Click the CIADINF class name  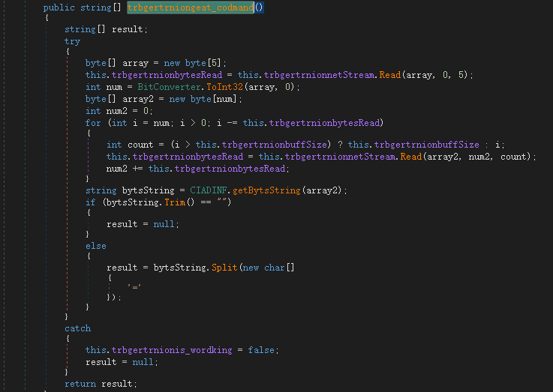(x=208, y=190)
